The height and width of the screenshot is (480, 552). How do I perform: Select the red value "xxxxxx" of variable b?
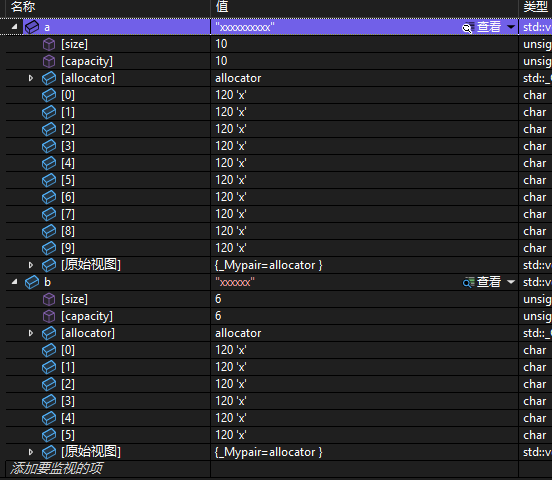(x=235, y=282)
